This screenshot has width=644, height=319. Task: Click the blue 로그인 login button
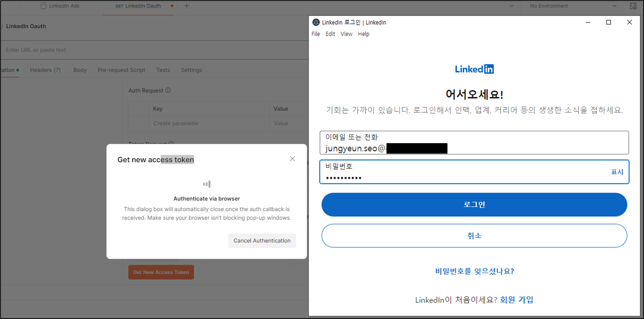click(x=474, y=205)
